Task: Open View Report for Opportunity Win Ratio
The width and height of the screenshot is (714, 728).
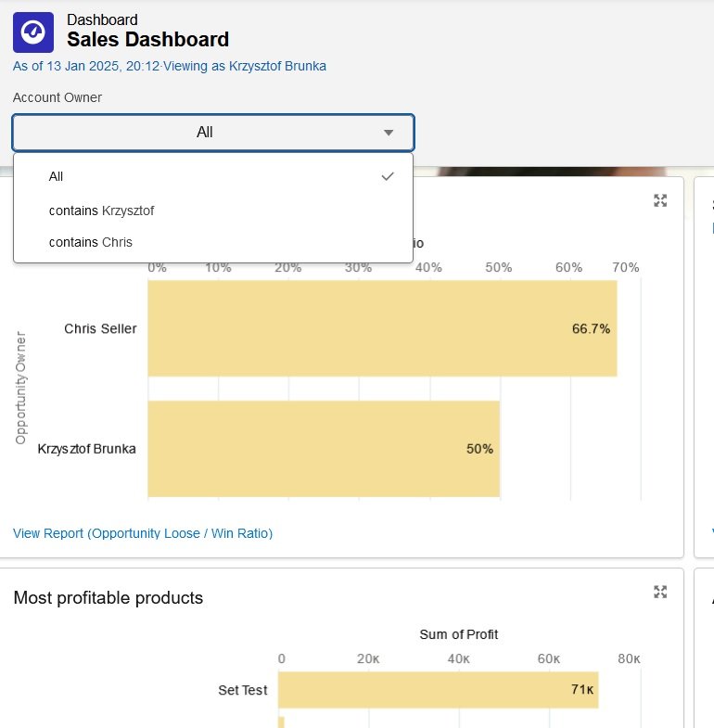Action: 143,533
